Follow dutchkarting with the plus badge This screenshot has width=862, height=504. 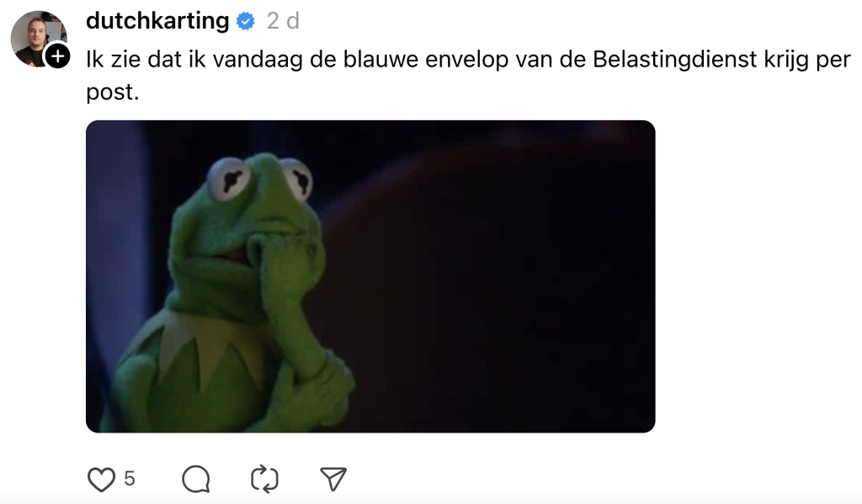58,56
